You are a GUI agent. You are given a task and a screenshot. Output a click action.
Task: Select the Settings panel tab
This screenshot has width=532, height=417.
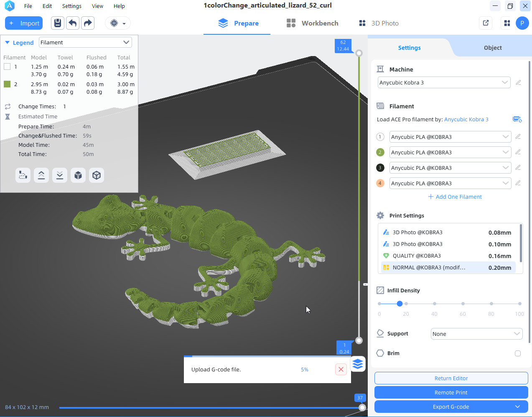tap(409, 48)
